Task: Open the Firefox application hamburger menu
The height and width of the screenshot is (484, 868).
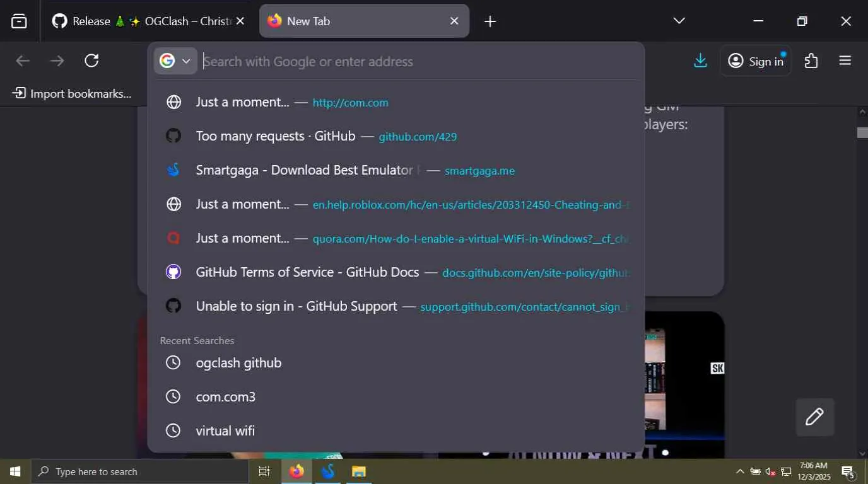Action: (x=845, y=60)
